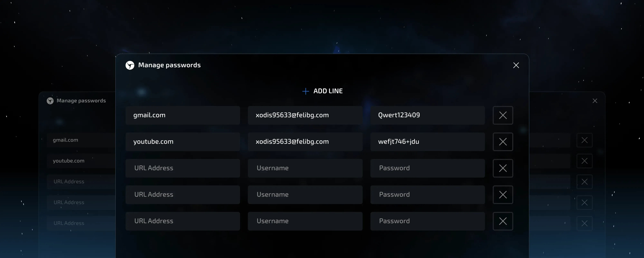Delete the third empty password row
Image resolution: width=644 pixels, height=258 pixels.
coord(503,168)
